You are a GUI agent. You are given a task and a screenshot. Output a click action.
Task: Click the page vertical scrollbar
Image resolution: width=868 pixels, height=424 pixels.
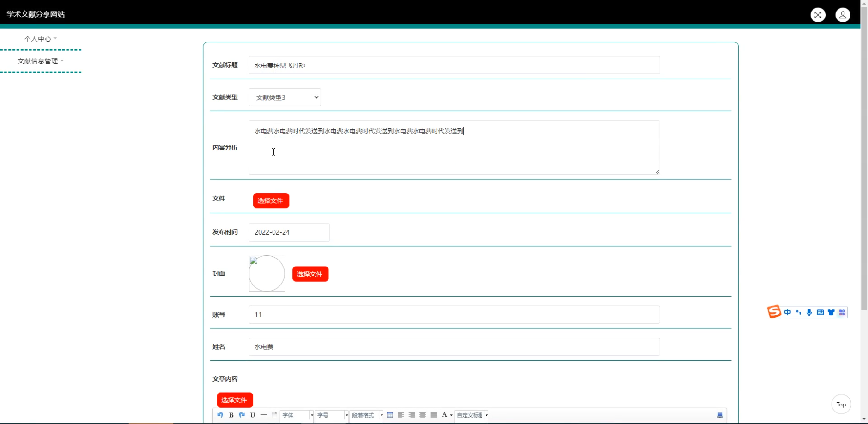[864, 158]
